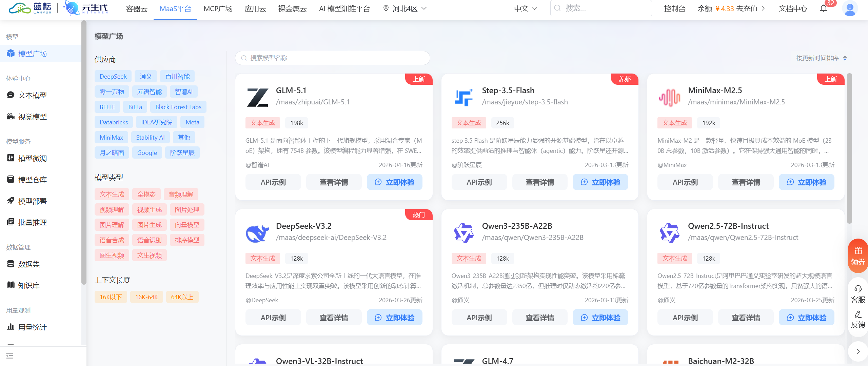Switch to the MCP广场 tab
Screen dimensions: 868x366
tap(218, 9)
